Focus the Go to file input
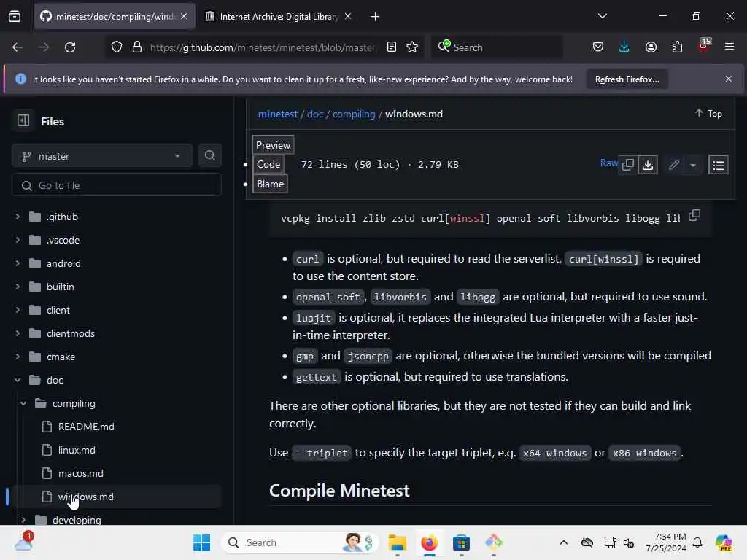This screenshot has width=747, height=560. (116, 185)
